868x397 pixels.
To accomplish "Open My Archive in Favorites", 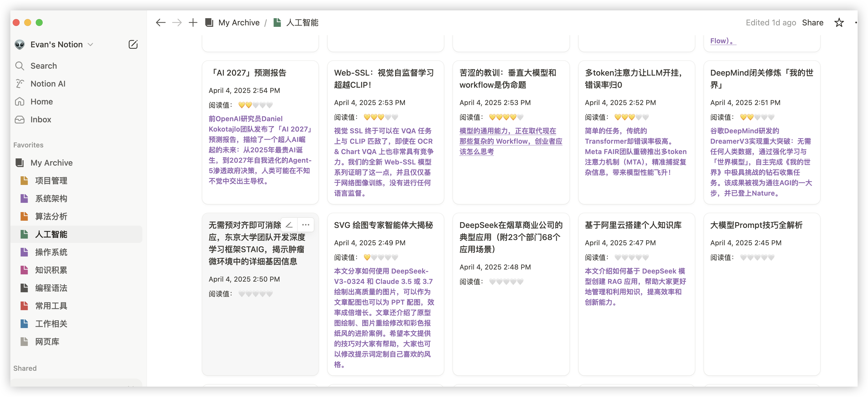I will 51,162.
